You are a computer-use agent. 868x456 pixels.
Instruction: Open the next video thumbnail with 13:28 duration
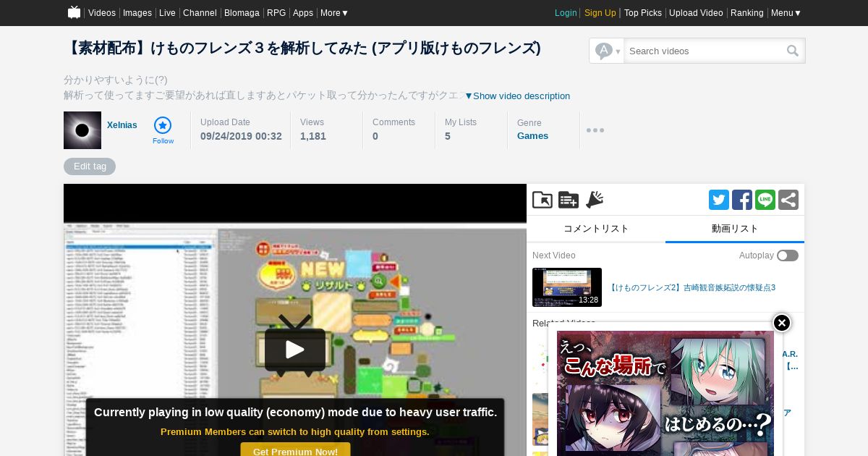(567, 287)
